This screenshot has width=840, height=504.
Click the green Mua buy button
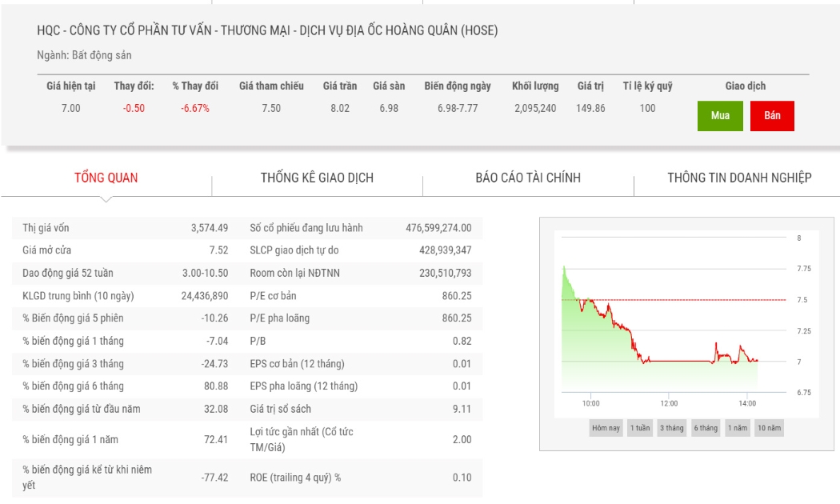(720, 116)
